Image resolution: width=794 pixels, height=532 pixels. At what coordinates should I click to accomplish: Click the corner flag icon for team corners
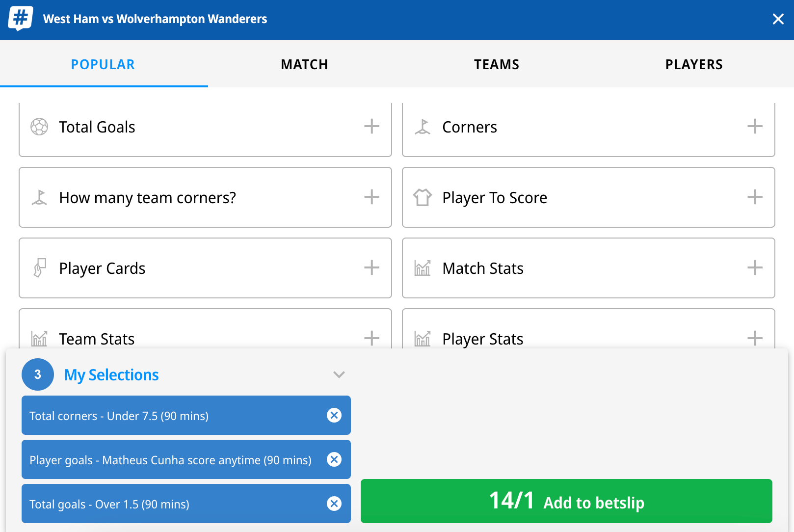tap(39, 197)
